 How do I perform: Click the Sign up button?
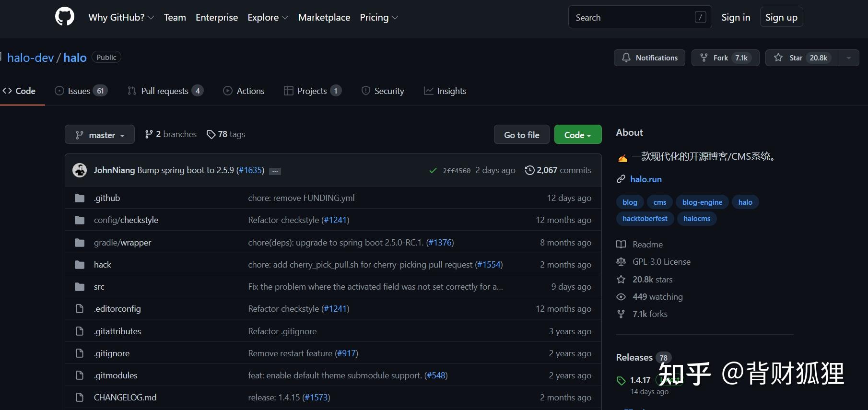point(781,17)
